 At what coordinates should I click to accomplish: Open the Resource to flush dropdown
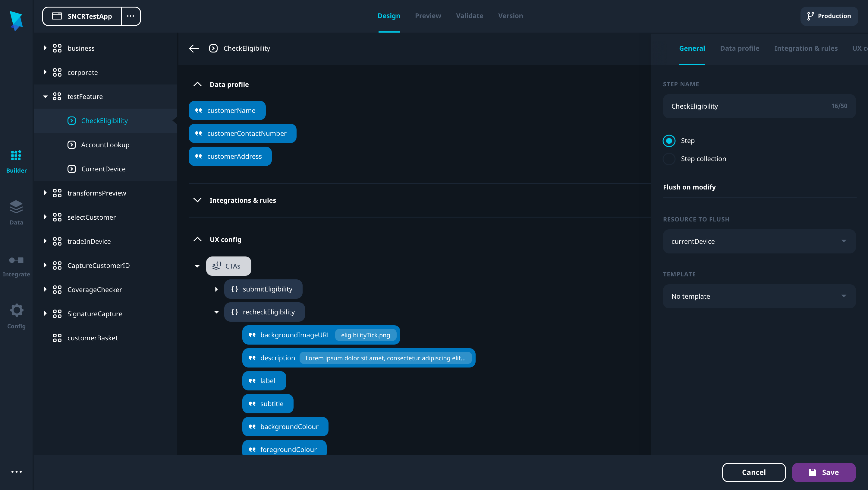click(x=759, y=241)
